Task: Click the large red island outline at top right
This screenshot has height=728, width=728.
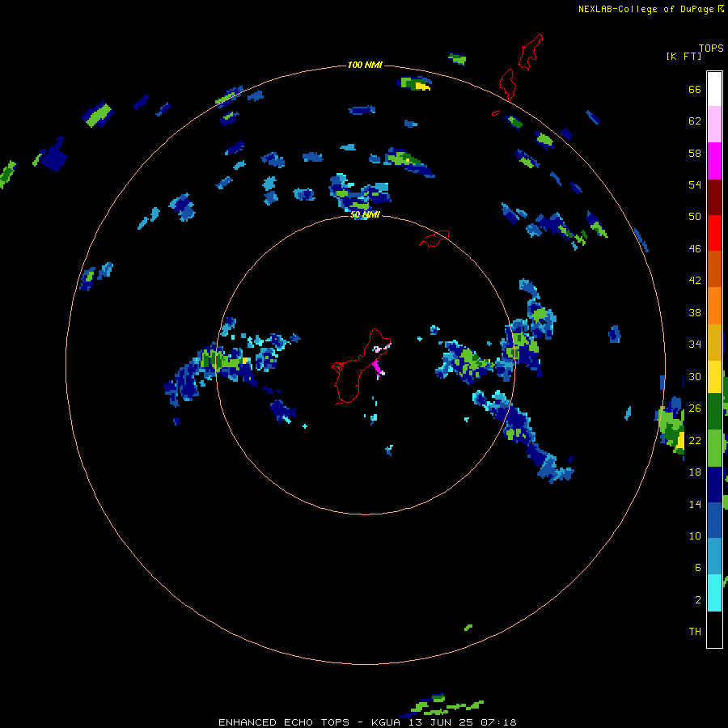Action: click(530, 52)
